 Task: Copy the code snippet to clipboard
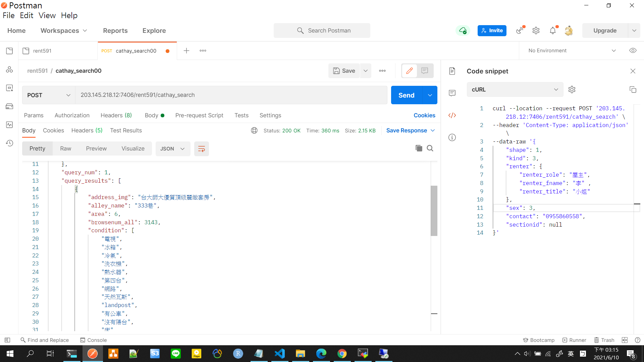click(633, 89)
